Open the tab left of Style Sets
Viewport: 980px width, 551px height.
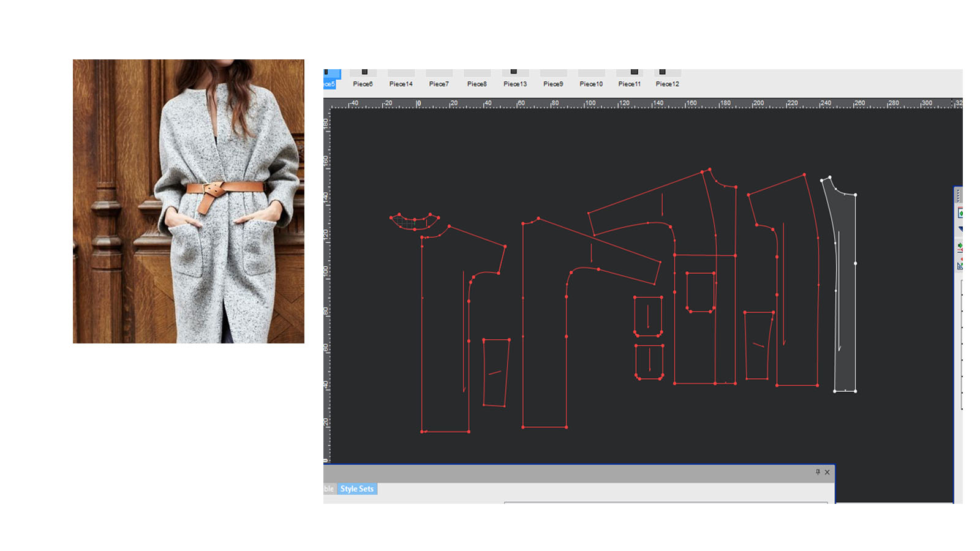click(x=329, y=489)
